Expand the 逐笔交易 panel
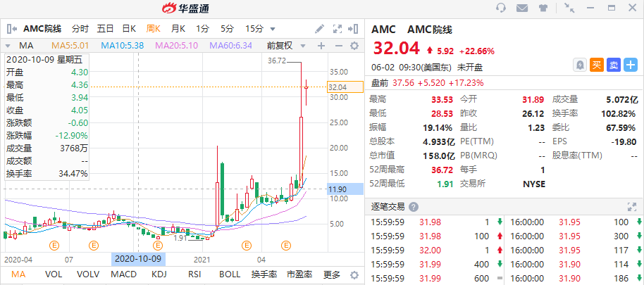The height and width of the screenshot is (285, 644). [x=632, y=207]
